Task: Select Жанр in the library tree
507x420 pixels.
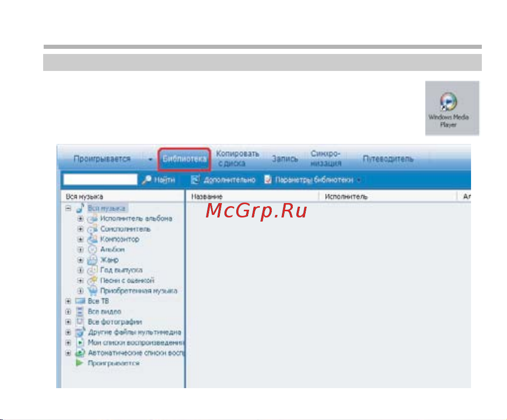Action: (109, 260)
